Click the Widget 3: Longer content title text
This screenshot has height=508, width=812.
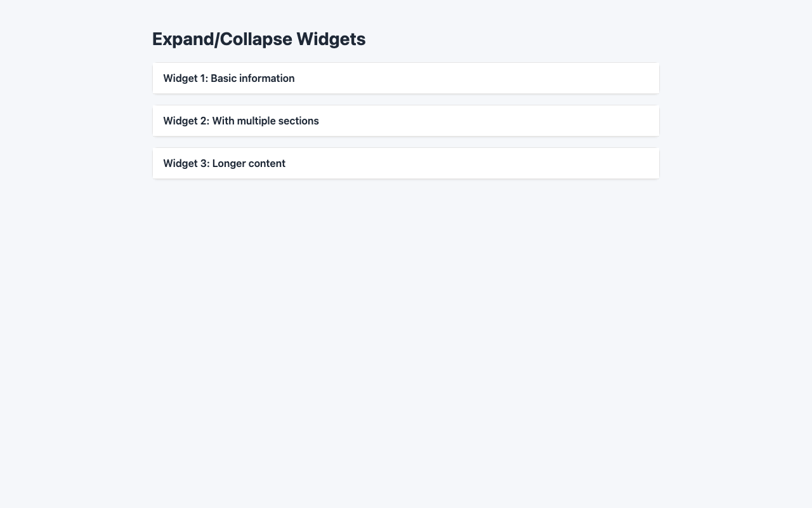point(224,163)
